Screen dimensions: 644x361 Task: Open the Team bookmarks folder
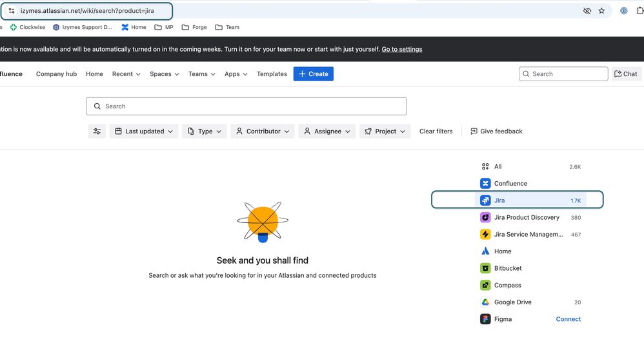tap(227, 27)
